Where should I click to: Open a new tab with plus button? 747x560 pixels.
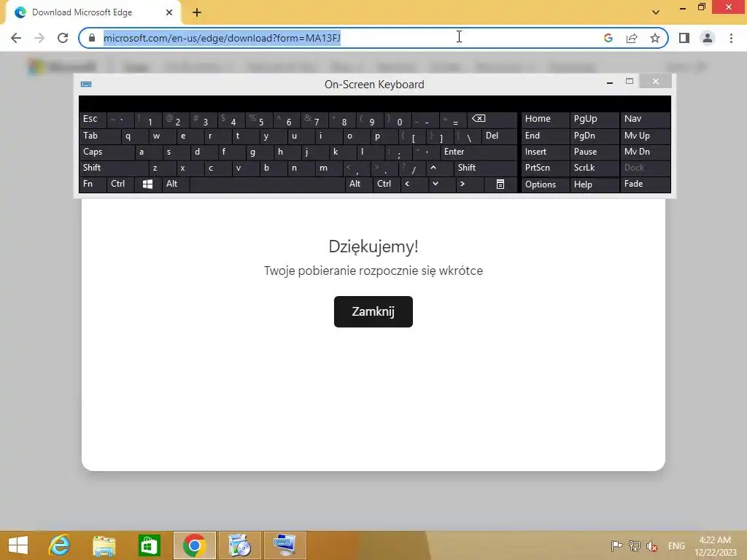coord(197,12)
